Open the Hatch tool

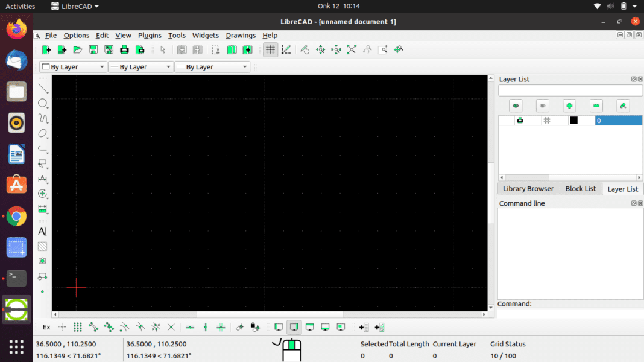click(x=43, y=246)
